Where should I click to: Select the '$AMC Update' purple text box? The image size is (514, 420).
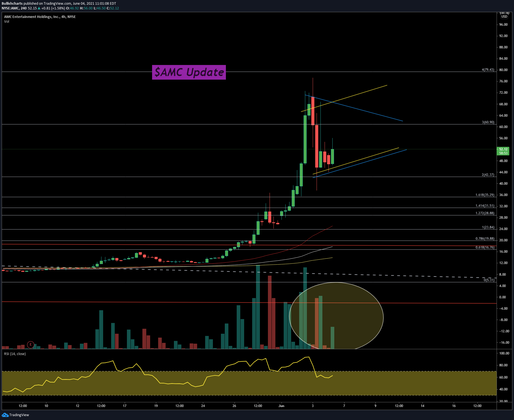point(189,72)
